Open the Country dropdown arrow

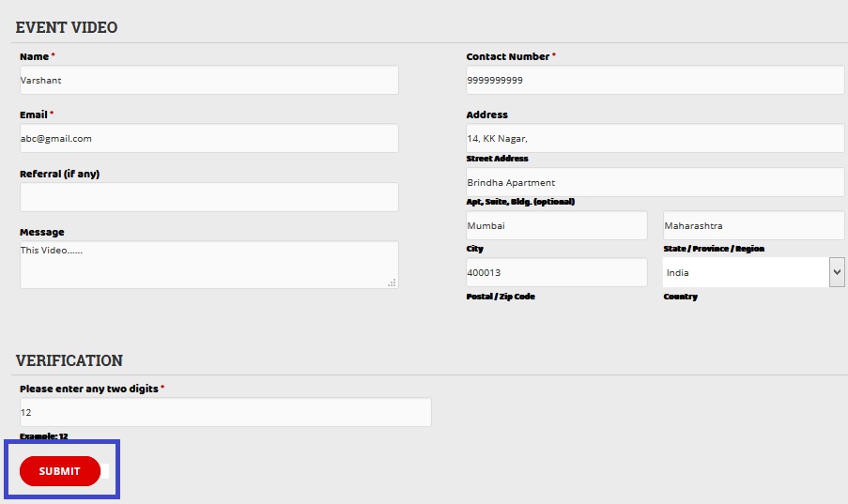pyautogui.click(x=837, y=272)
